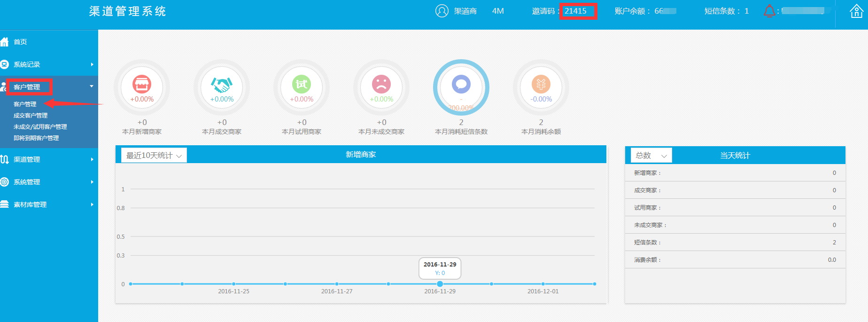This screenshot has width=868, height=322.
Task: Click the red shop icon for 本月新增商家
Action: (142, 84)
